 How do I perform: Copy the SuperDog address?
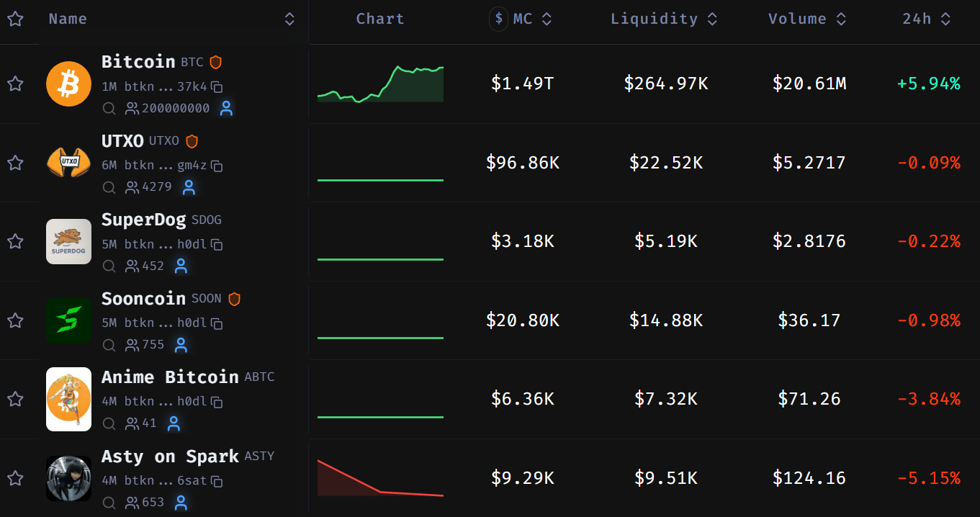(x=217, y=245)
